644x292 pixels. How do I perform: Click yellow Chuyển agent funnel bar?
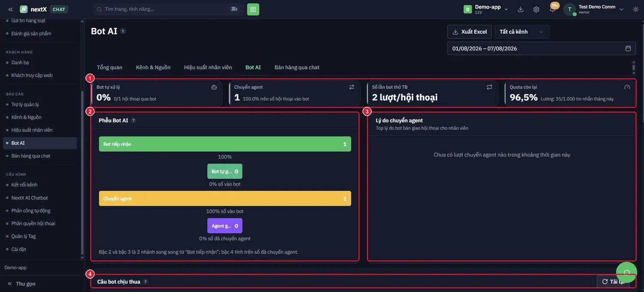(225, 199)
